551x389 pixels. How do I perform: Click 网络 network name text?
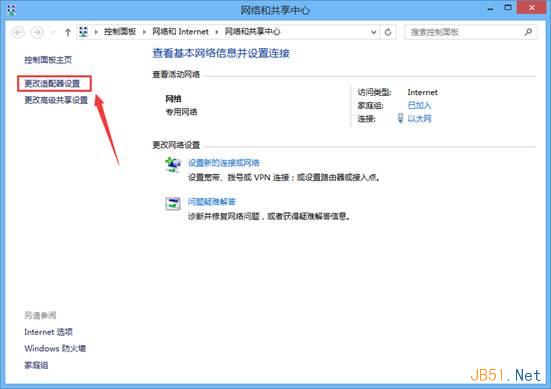pos(174,99)
